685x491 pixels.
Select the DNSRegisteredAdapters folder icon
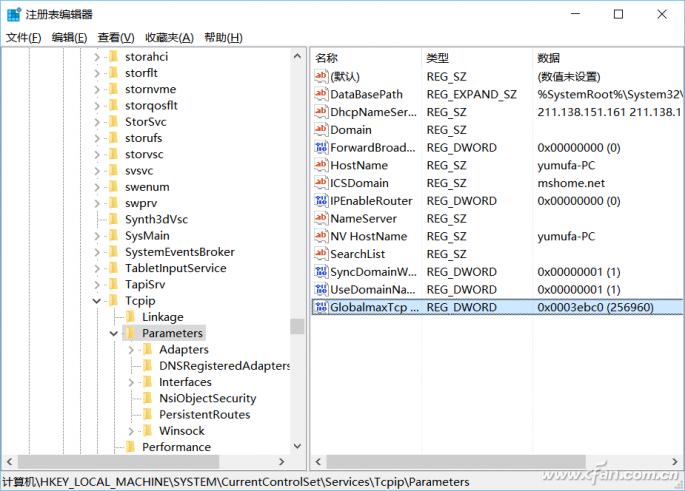148,366
